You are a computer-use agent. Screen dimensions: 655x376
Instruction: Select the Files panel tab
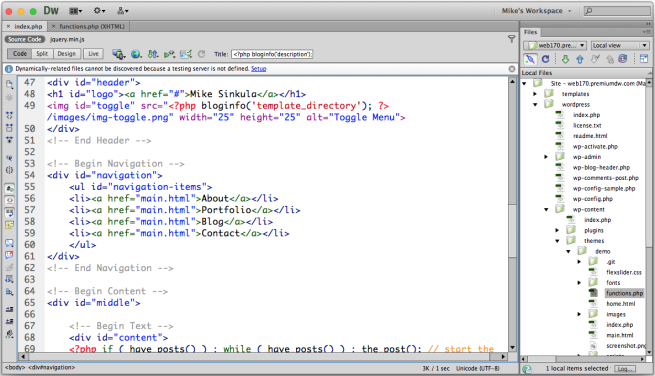pyautogui.click(x=531, y=32)
